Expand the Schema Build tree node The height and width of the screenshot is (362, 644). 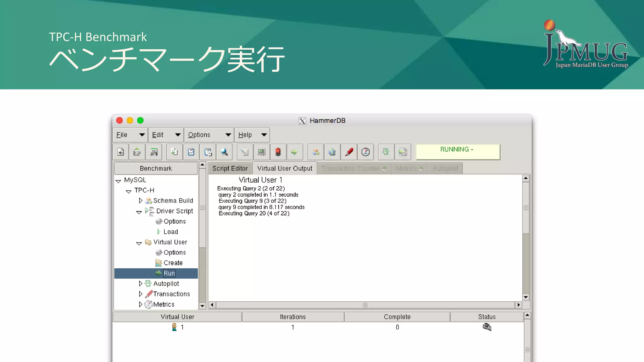pyautogui.click(x=141, y=200)
